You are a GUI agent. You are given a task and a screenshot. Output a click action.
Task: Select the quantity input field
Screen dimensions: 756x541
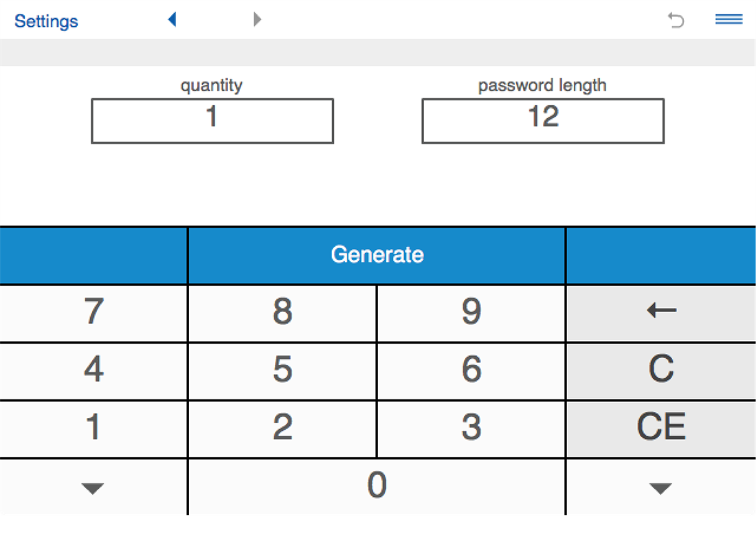click(212, 121)
